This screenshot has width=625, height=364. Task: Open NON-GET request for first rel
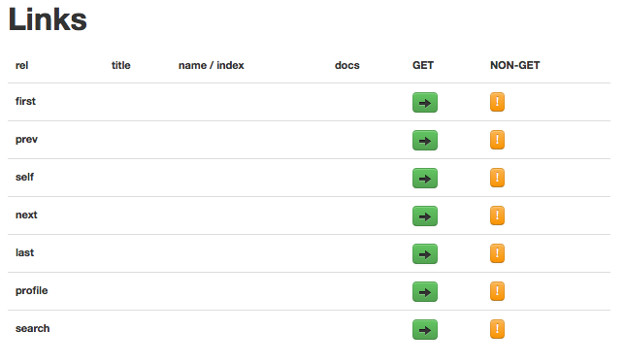click(x=497, y=102)
